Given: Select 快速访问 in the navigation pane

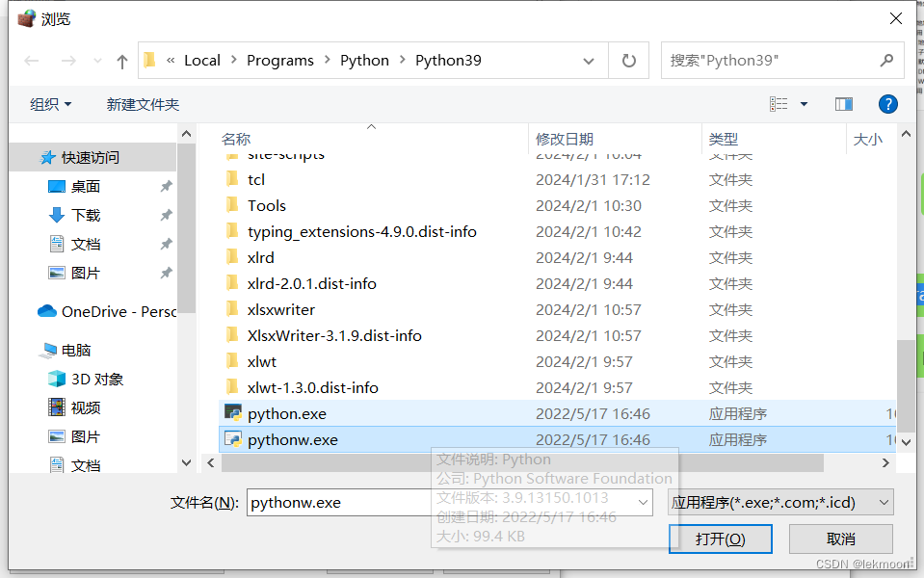Looking at the screenshot, I should tap(91, 157).
